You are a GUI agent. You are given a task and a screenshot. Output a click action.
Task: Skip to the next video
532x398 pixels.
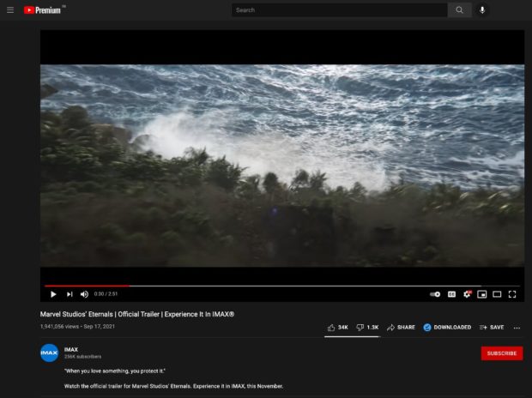70,294
